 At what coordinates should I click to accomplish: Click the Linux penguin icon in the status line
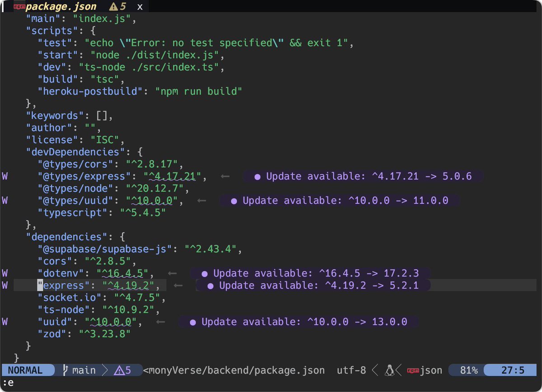[389, 370]
